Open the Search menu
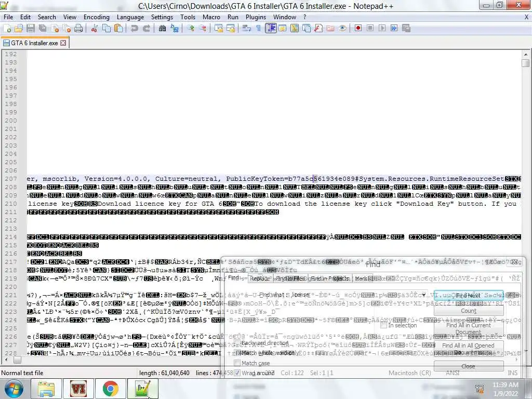Viewport: 532px width, 399px height. pos(46,17)
